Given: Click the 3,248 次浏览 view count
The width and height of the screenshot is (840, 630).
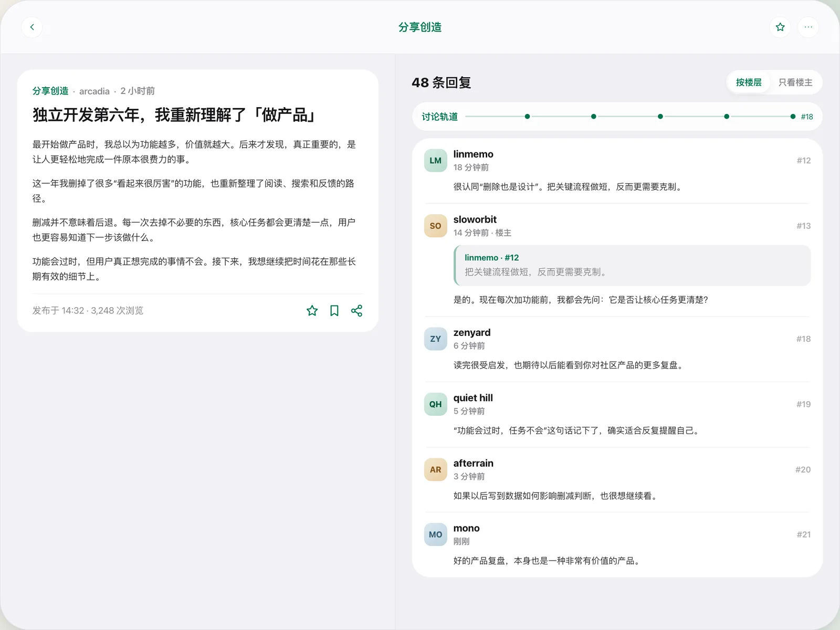Looking at the screenshot, I should coord(117,311).
